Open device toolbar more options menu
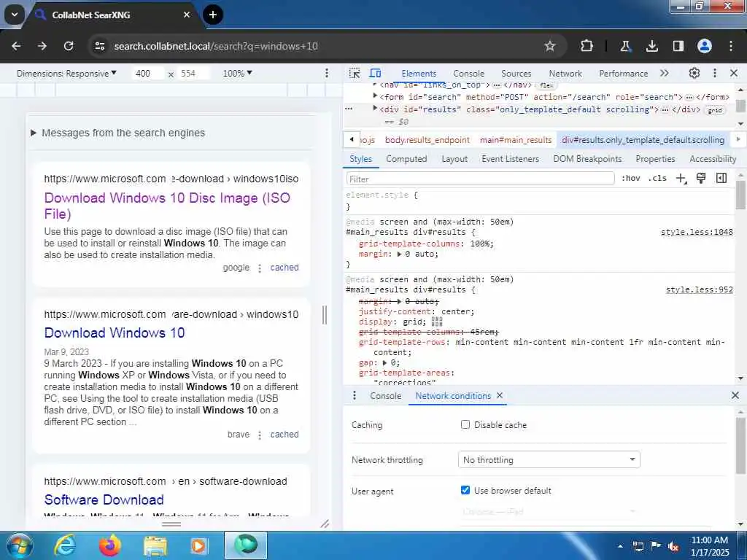Viewport: 747px width, 560px height. 326,74
